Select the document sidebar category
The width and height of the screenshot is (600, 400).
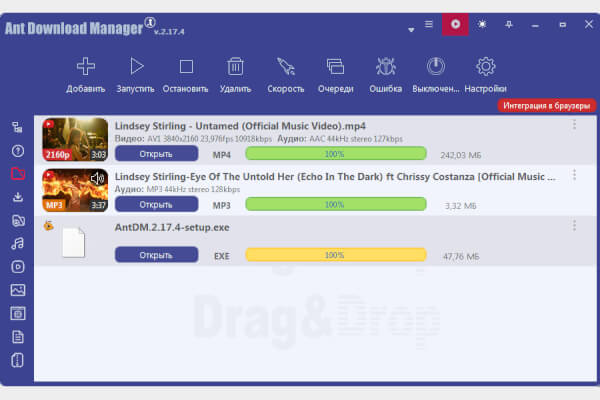(x=18, y=337)
